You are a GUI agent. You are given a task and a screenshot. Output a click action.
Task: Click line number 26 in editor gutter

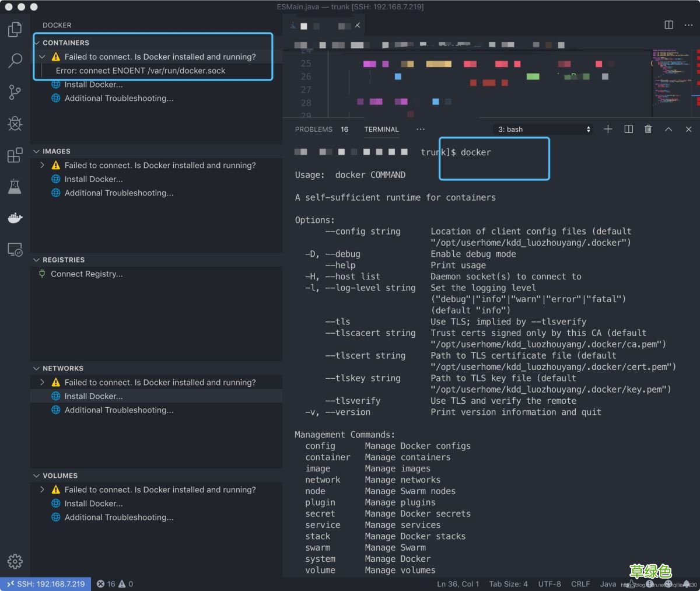(306, 76)
